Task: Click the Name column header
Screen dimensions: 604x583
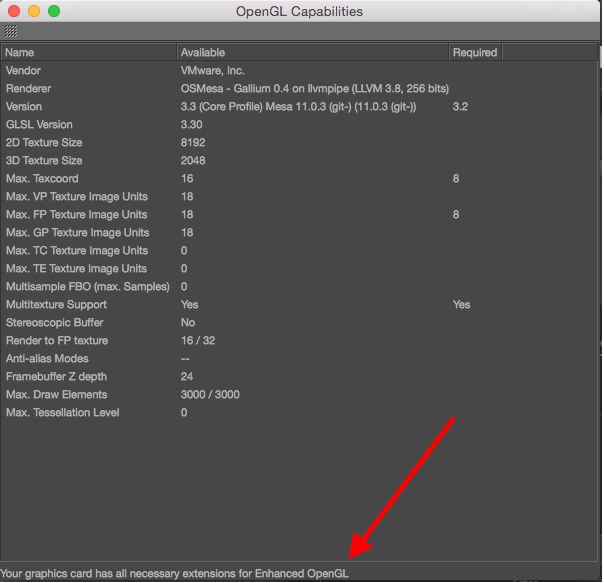Action: [x=89, y=52]
